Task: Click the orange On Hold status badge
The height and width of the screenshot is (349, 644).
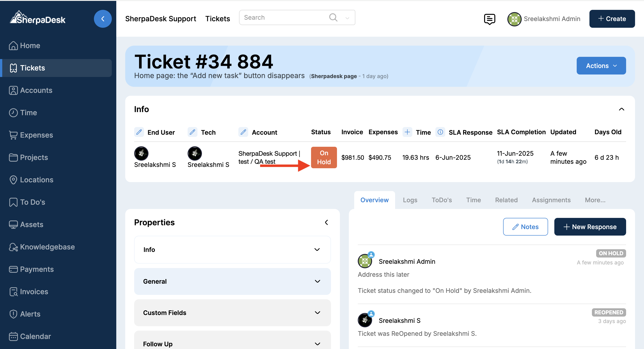Action: 324,157
